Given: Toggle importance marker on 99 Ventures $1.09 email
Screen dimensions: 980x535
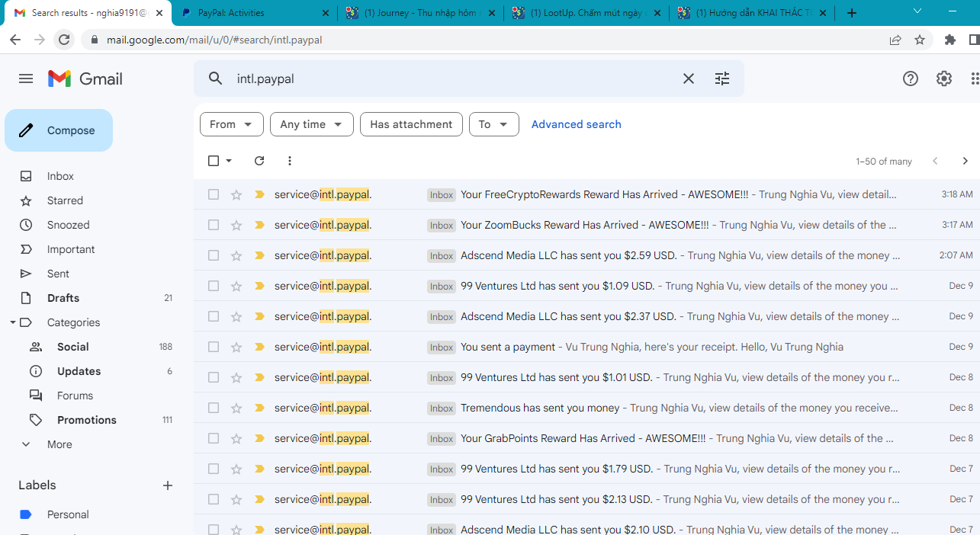Looking at the screenshot, I should click(x=259, y=286).
